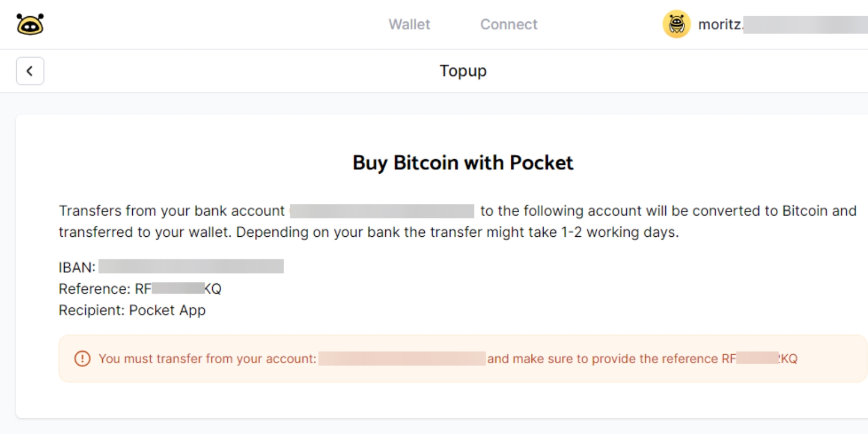Open the Wallet page
The height and width of the screenshot is (434, 868).
(x=409, y=25)
